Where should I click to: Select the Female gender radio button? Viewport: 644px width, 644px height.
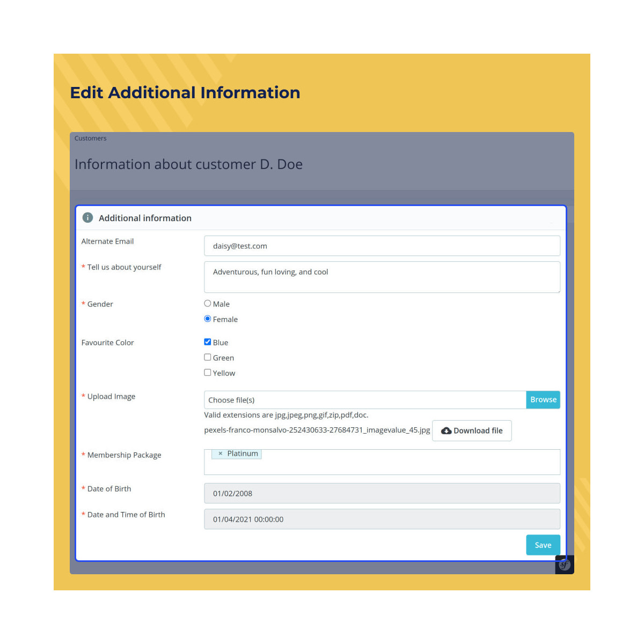click(x=207, y=318)
